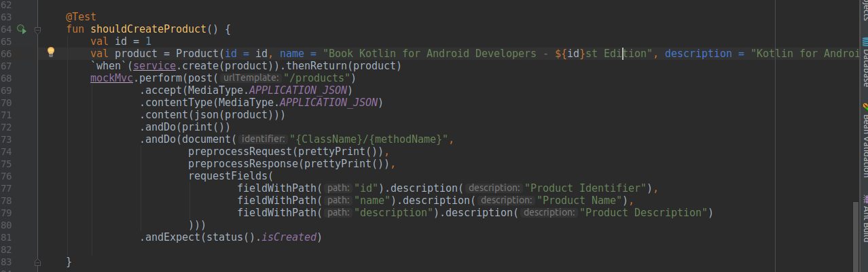Click the @Test annotation
Viewport: 868px width, 272px height.
[x=82, y=17]
